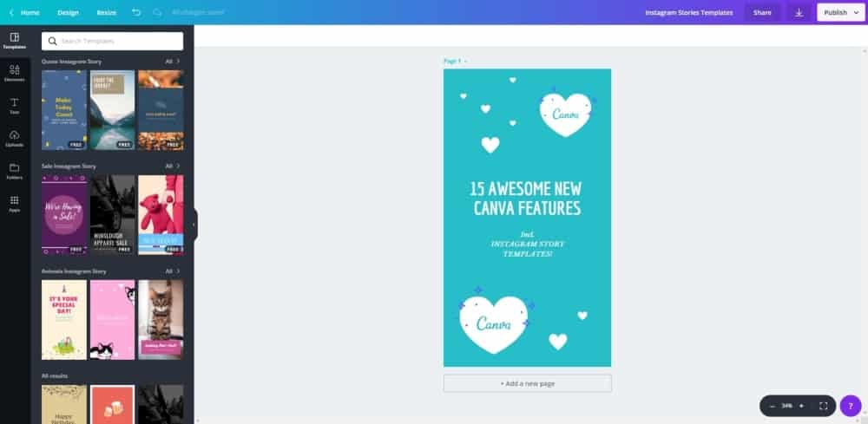Click the Share button
The image size is (868, 424).
point(762,12)
